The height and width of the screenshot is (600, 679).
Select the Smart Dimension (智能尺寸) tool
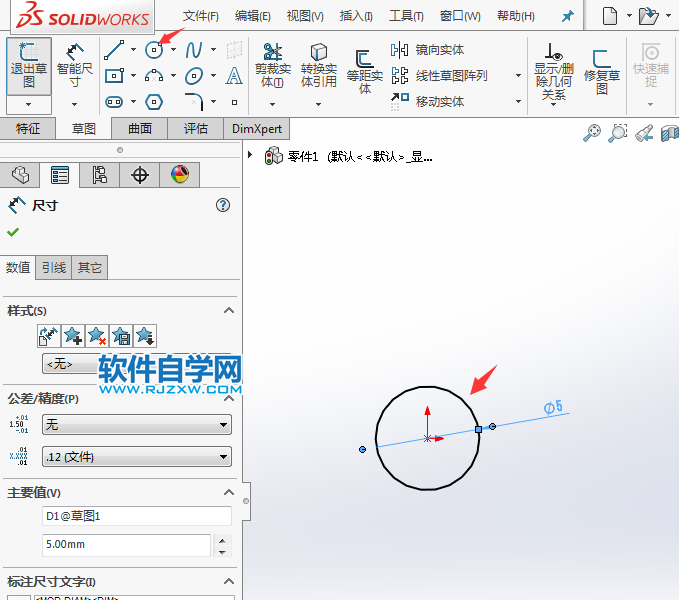pos(75,65)
